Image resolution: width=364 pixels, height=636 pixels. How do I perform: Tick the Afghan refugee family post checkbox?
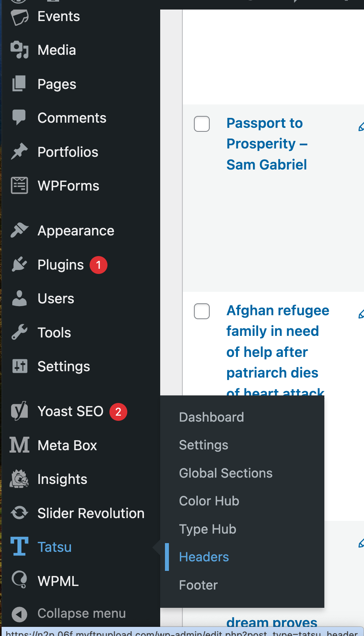coord(202,311)
